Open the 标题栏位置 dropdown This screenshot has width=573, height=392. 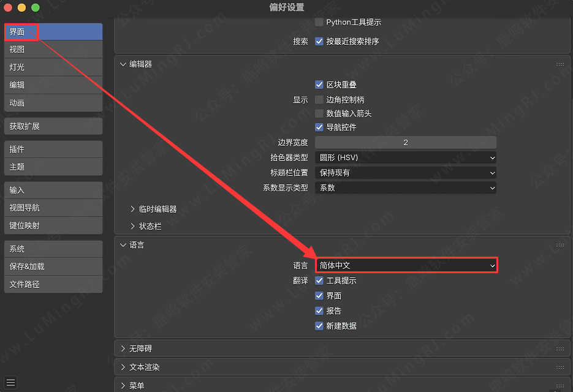406,173
